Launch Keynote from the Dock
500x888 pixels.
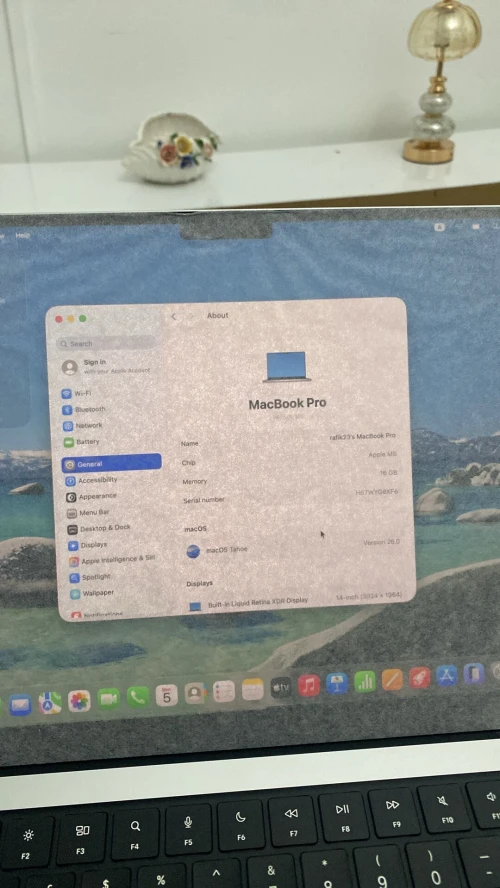point(337,683)
